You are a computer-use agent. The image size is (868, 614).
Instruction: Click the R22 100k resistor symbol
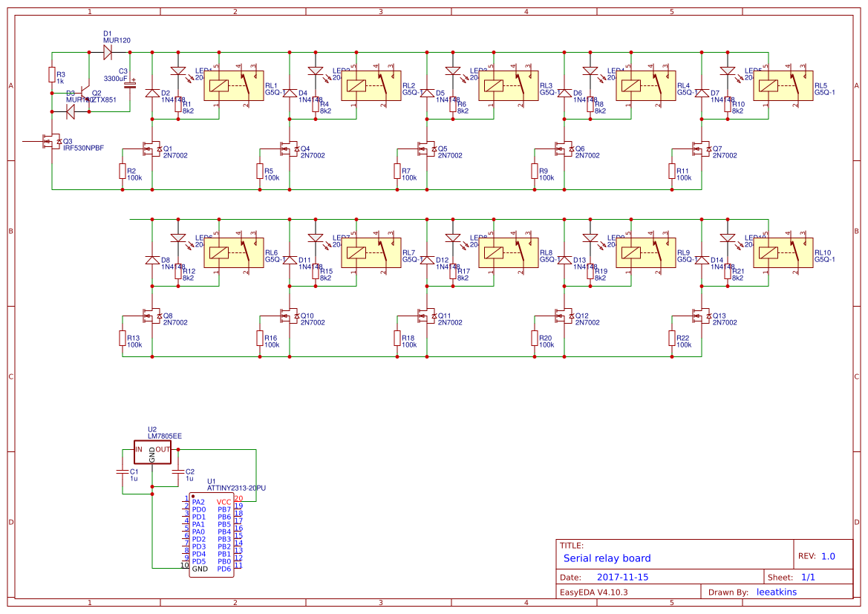tap(671, 339)
